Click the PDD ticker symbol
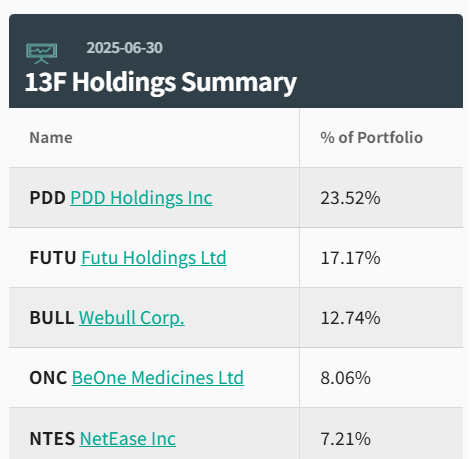 [x=48, y=198]
